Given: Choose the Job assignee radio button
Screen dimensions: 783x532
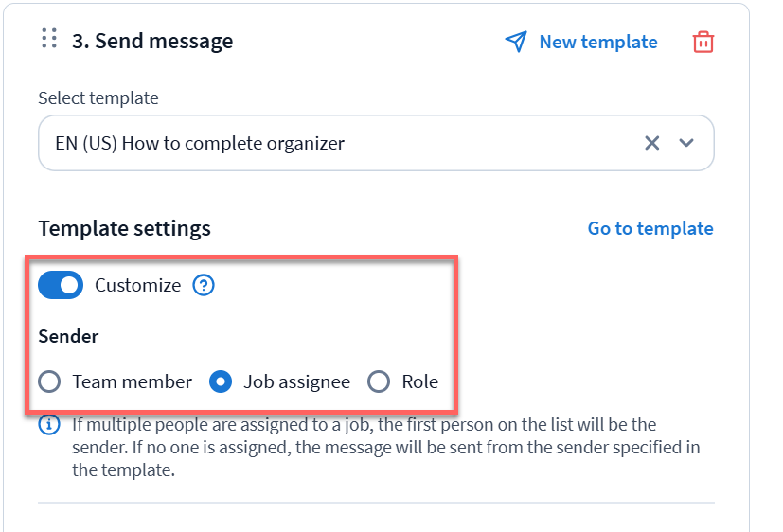Looking at the screenshot, I should coord(220,381).
